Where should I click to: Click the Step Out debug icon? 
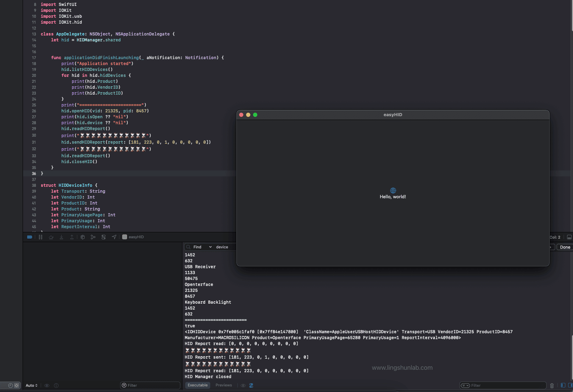pos(72,237)
